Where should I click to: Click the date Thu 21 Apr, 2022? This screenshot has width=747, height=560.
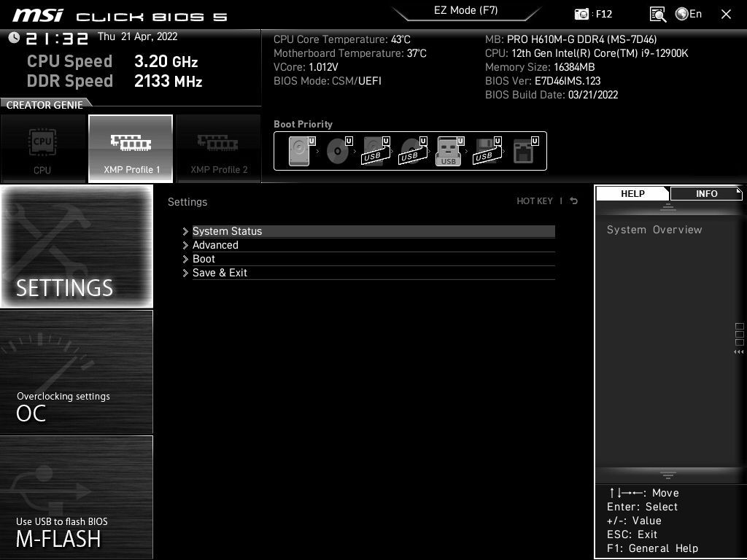click(137, 36)
